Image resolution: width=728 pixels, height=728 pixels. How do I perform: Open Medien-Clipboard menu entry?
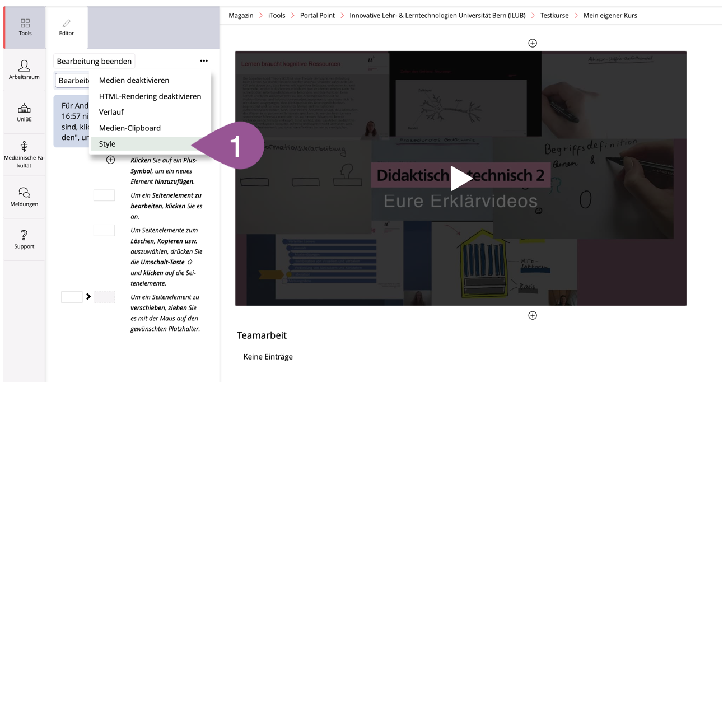pyautogui.click(x=129, y=128)
